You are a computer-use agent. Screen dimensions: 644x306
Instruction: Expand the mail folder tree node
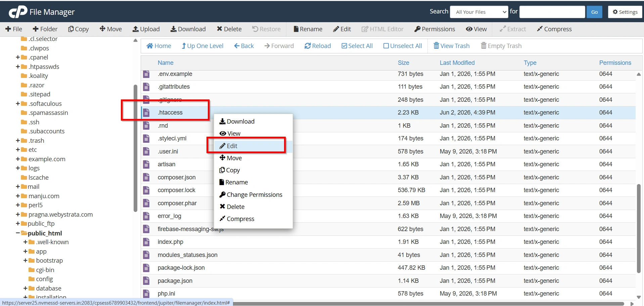point(18,187)
